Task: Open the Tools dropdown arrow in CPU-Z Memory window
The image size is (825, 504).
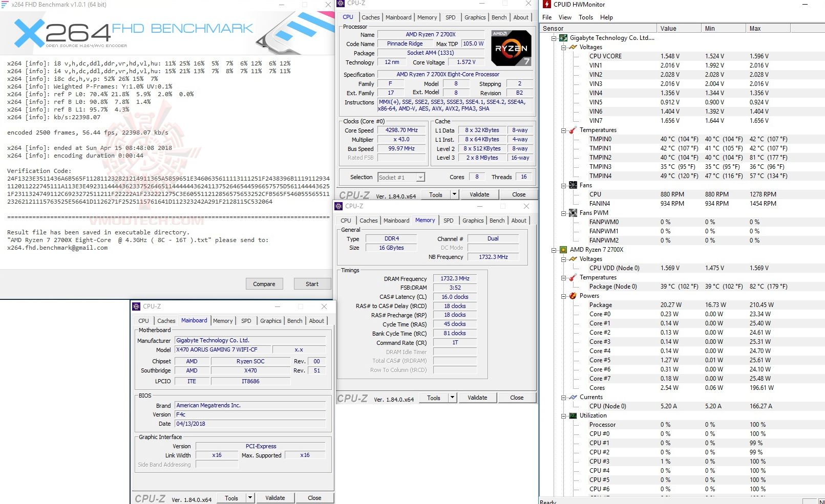Action: 452,398
